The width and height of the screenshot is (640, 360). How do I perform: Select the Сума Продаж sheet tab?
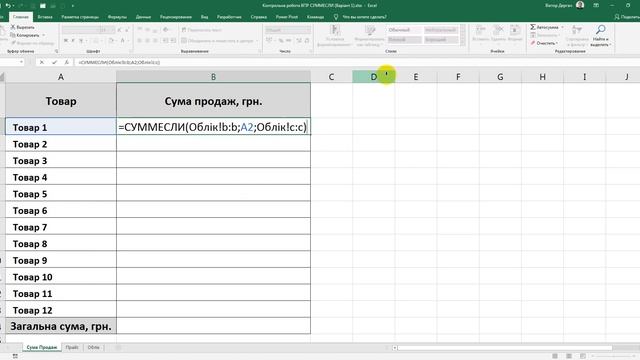pyautogui.click(x=42, y=347)
